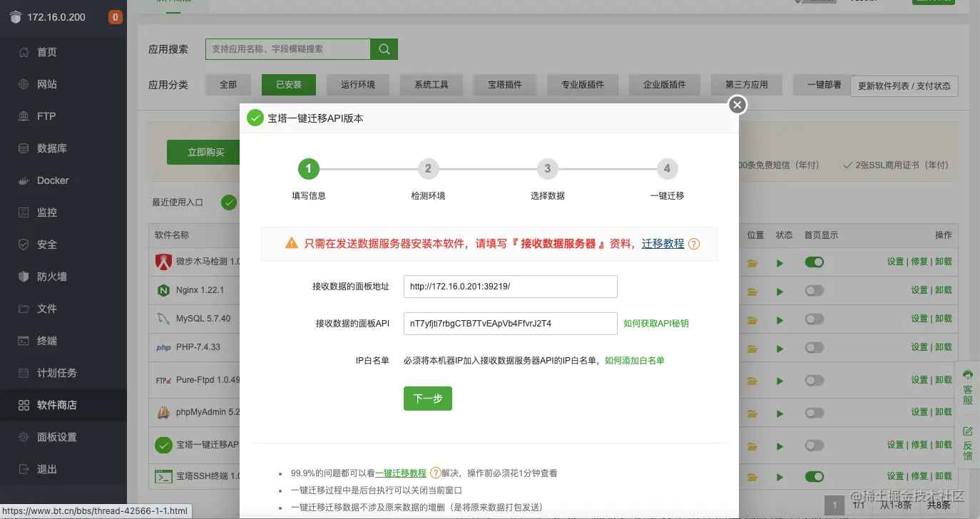Screen dimensions: 980x519
Task: Show the 企业版插件 category
Action: click(x=665, y=85)
